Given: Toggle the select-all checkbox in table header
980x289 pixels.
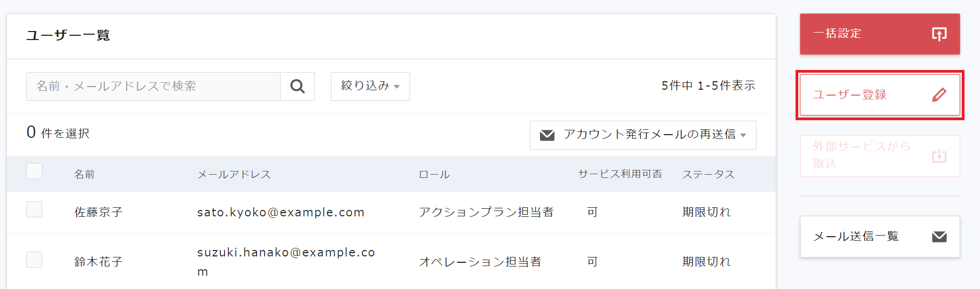Looking at the screenshot, I should [34, 171].
